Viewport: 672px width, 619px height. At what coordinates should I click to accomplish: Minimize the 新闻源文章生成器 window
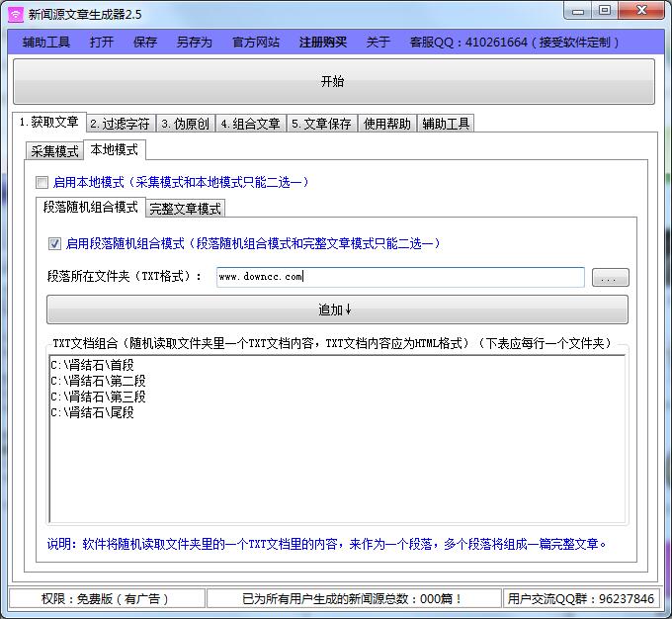(x=578, y=11)
